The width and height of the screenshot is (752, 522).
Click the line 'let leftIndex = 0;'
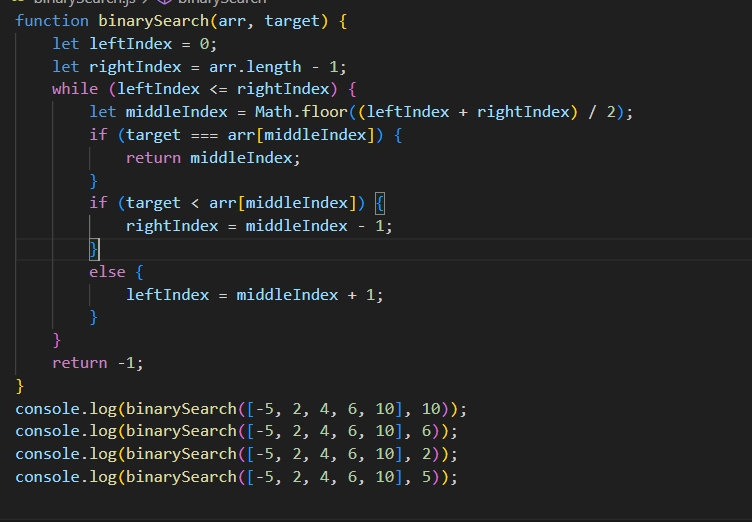pos(134,44)
